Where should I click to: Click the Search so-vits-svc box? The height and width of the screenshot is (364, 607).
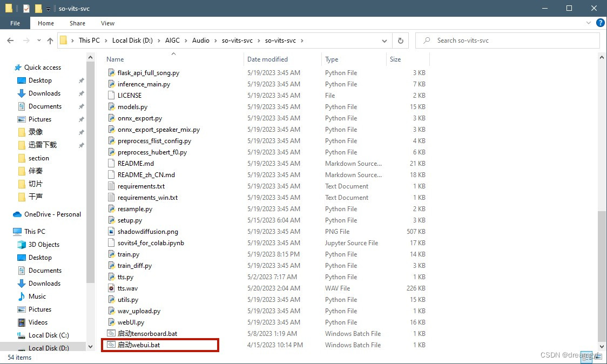coord(508,41)
